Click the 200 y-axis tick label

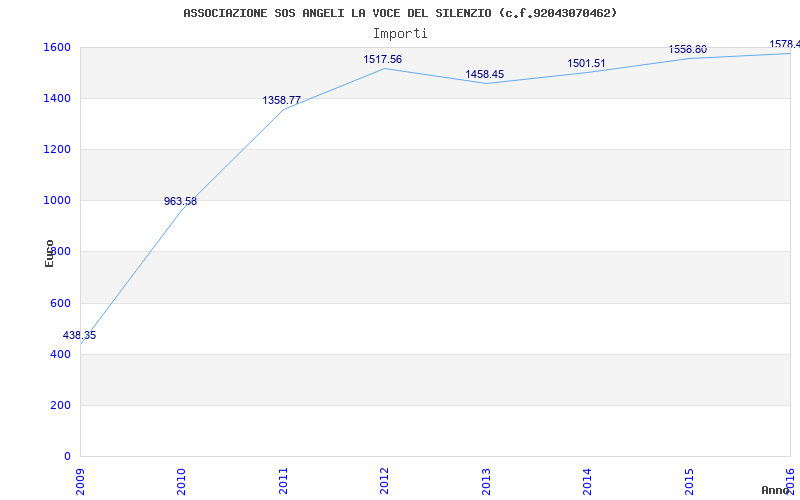pyautogui.click(x=60, y=405)
